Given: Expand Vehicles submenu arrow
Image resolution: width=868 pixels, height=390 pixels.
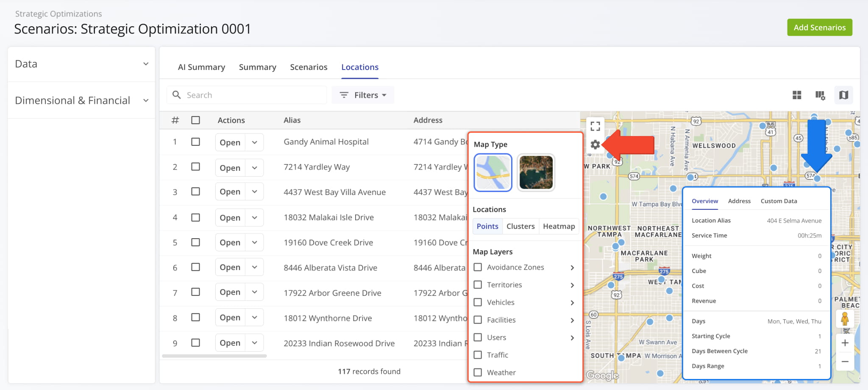Looking at the screenshot, I should click(x=572, y=303).
